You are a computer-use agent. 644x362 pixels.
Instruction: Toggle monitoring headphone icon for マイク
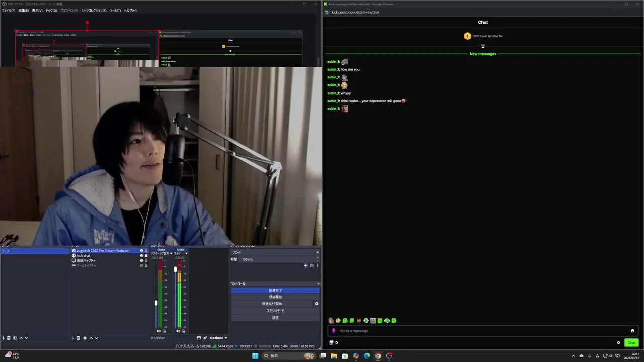tap(183, 331)
